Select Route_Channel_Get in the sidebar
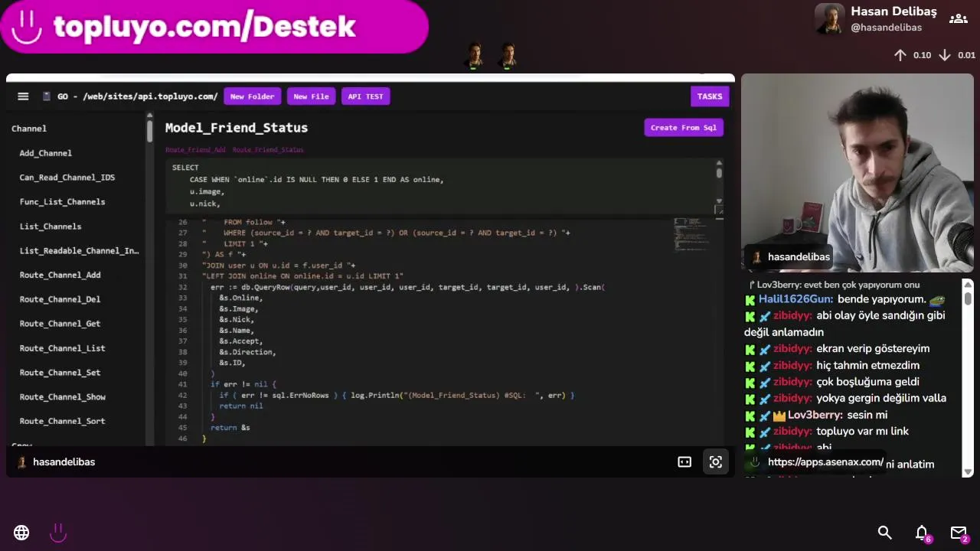 (x=60, y=324)
